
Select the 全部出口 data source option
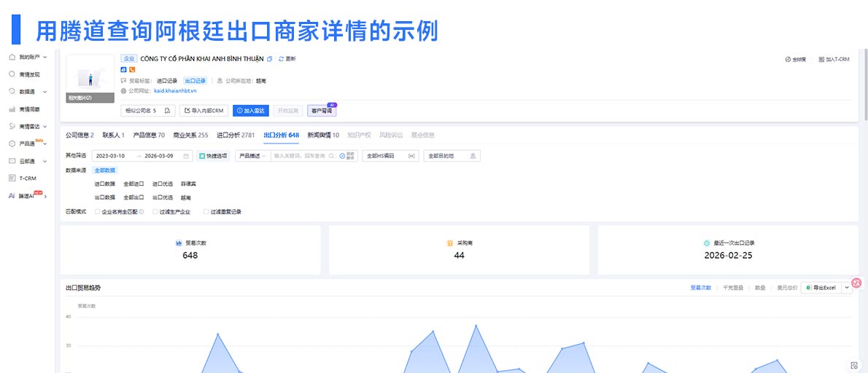tap(133, 197)
